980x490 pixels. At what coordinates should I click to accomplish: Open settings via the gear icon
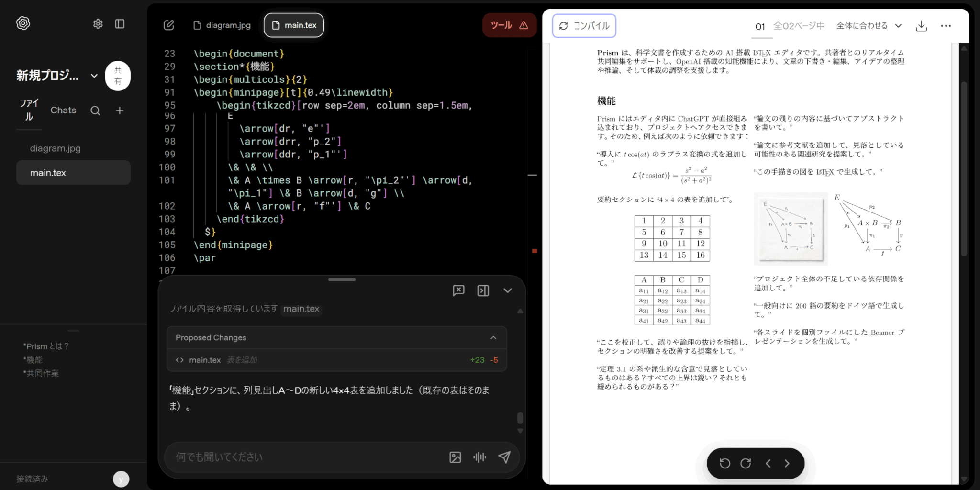pyautogui.click(x=98, y=24)
